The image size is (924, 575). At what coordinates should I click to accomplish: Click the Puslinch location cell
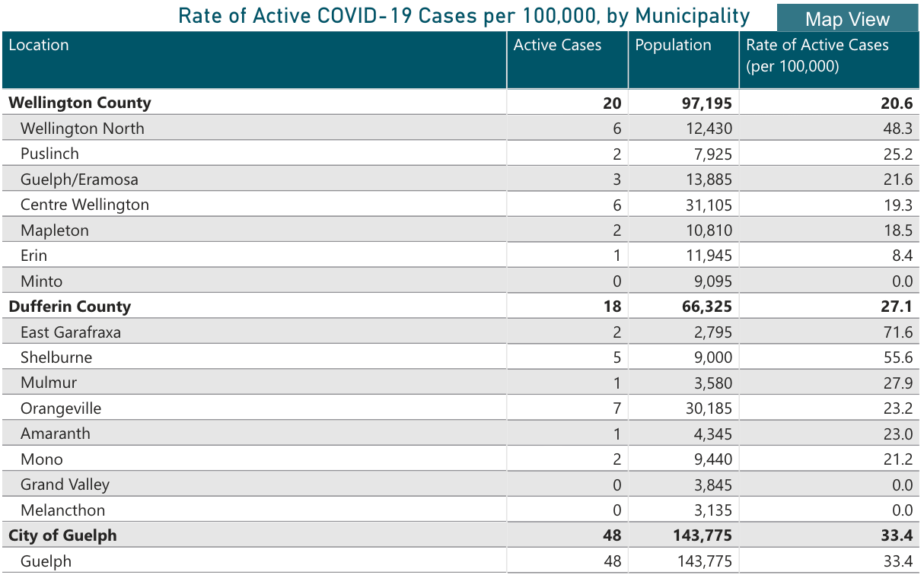[49, 154]
